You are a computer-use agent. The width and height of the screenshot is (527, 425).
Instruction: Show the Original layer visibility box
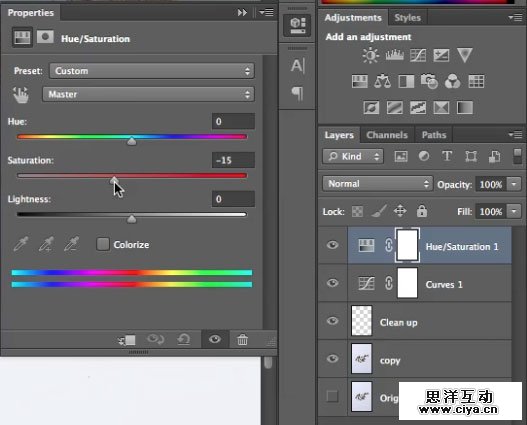tap(332, 396)
